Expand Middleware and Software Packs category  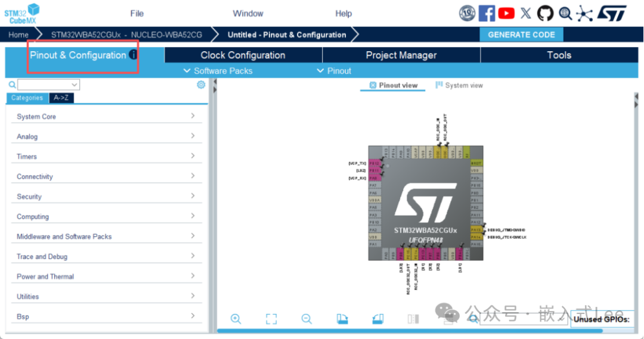[106, 237]
